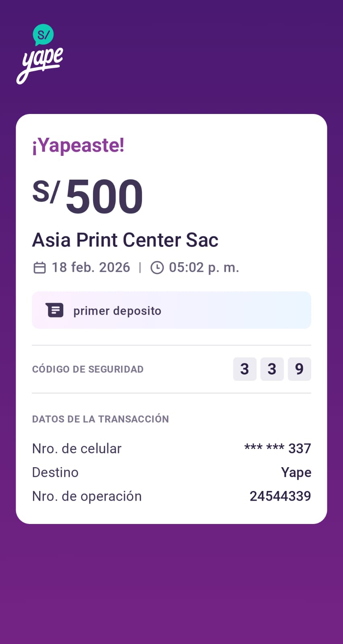The width and height of the screenshot is (343, 644).
Task: Click the security code digit 9
Action: click(x=299, y=369)
